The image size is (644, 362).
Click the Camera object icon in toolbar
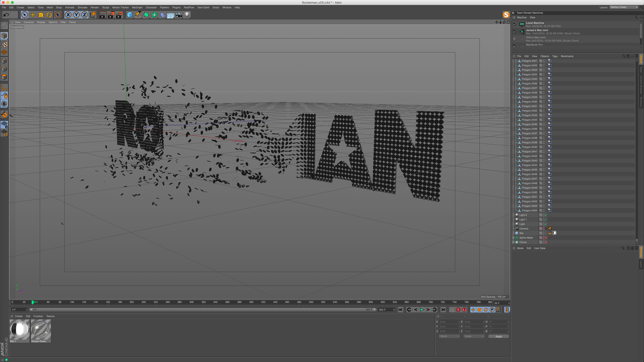pos(179,15)
